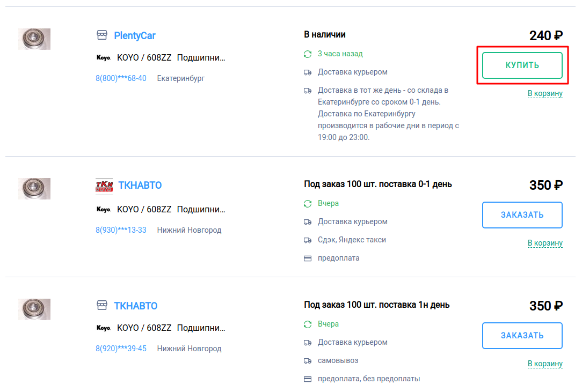Click the truck icon beside 'Сдэк, Яндекс такси'

point(308,240)
